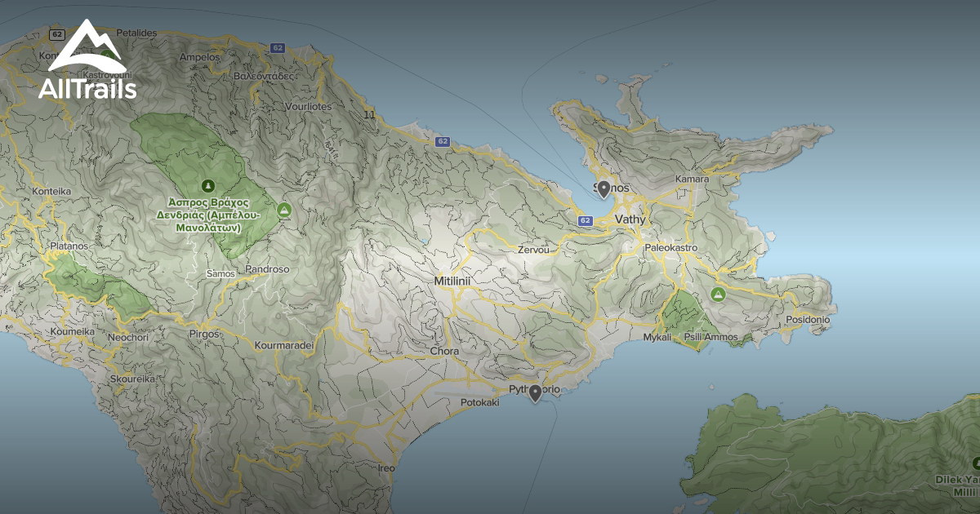The width and height of the screenshot is (980, 514).
Task: Select the Vathy town label
Action: tap(632, 219)
